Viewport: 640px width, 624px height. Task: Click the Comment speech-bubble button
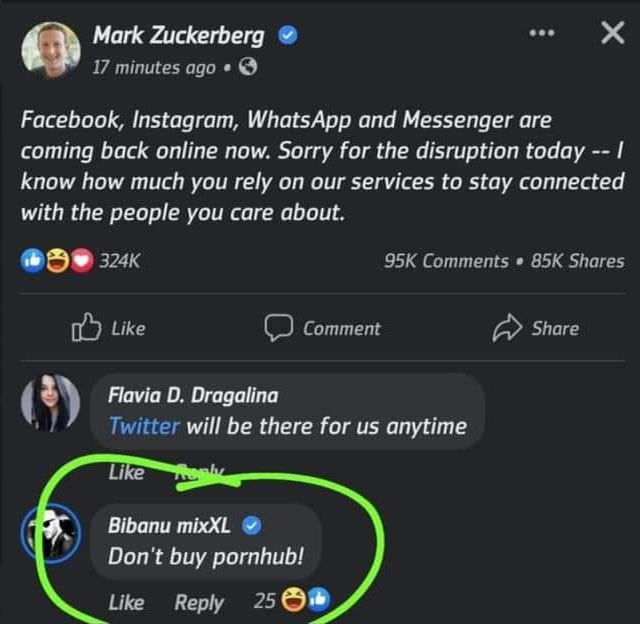pyautogui.click(x=322, y=328)
